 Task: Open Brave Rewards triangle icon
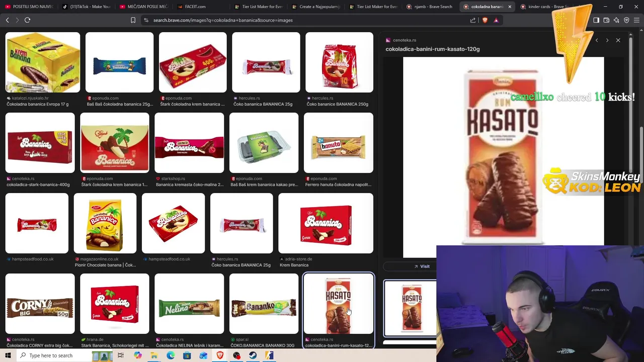[x=496, y=20]
